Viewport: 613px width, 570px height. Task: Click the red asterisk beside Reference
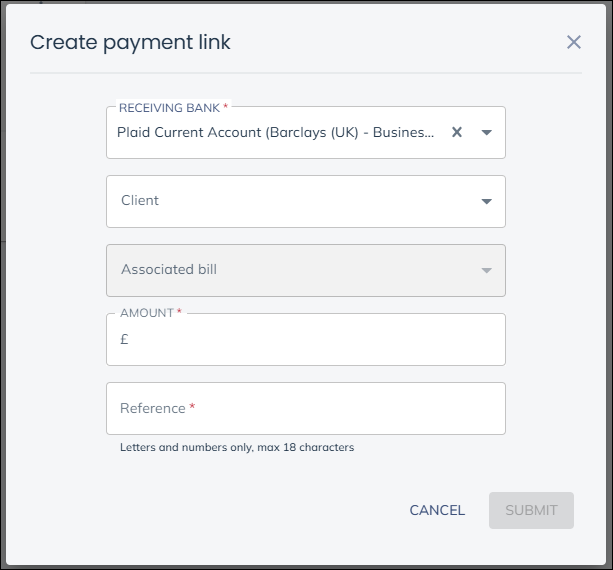(192, 407)
